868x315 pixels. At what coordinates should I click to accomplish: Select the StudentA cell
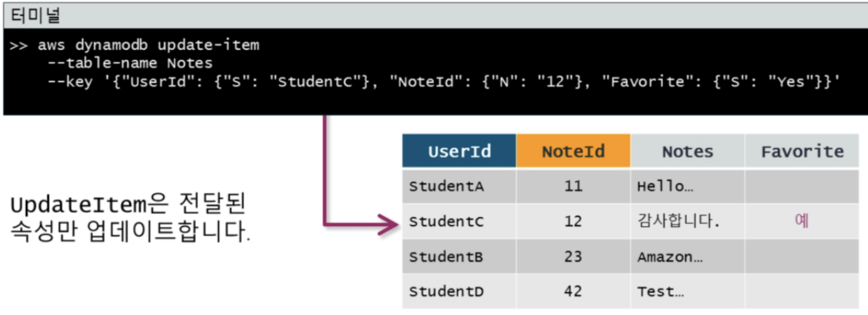(x=459, y=187)
